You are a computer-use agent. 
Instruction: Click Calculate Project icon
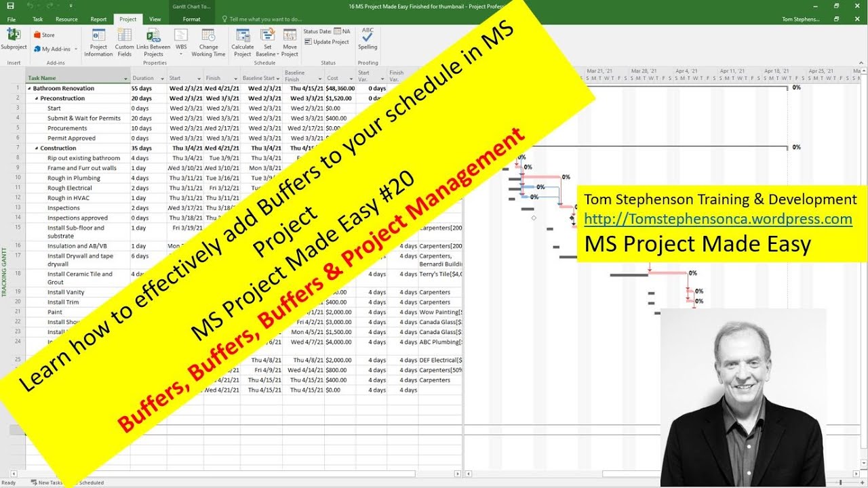pyautogui.click(x=243, y=42)
